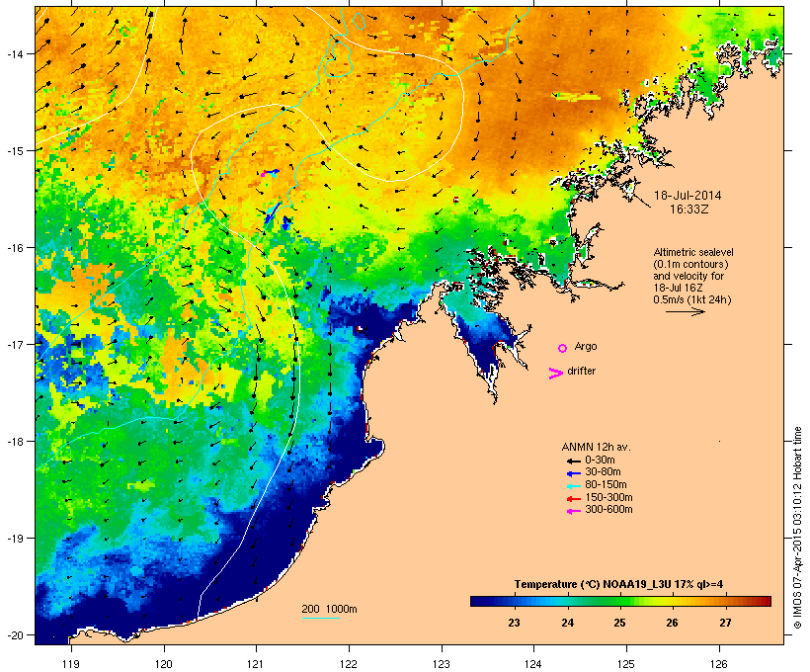This screenshot has height=672, width=810.
Task: Click the temperature color bar
Action: [620, 601]
